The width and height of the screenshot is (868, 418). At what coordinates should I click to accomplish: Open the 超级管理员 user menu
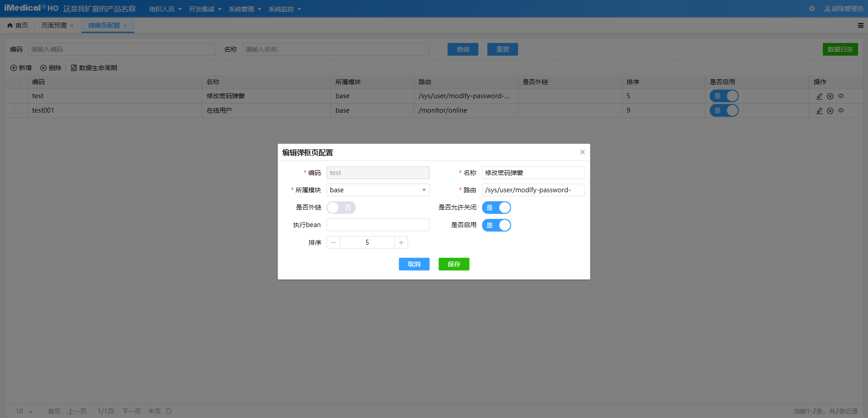[x=844, y=9]
